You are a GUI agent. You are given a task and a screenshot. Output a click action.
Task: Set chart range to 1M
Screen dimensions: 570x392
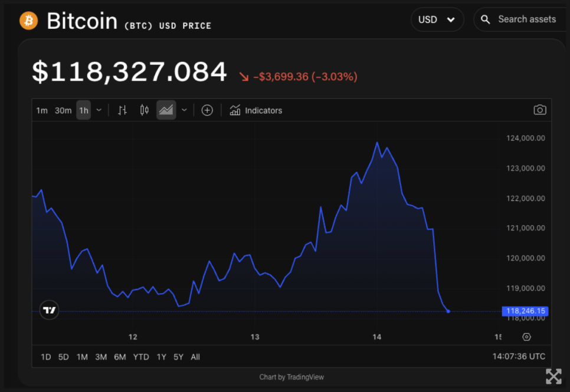82,357
